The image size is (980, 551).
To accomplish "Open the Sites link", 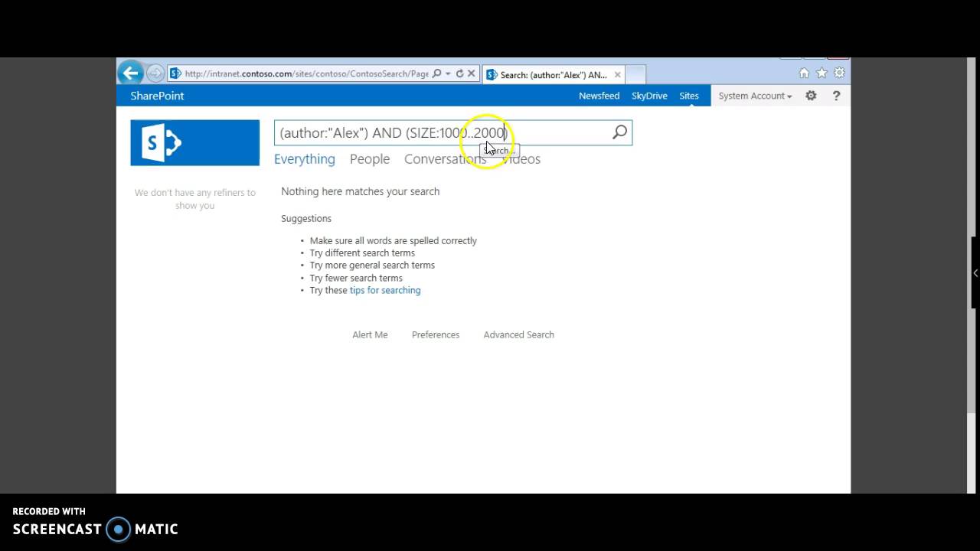I will pyautogui.click(x=689, y=96).
